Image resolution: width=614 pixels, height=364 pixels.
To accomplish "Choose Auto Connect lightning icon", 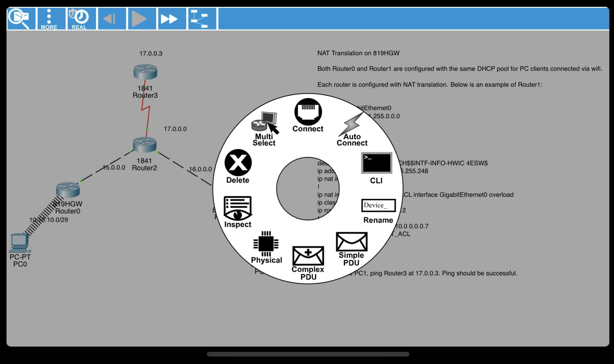I will [352, 129].
